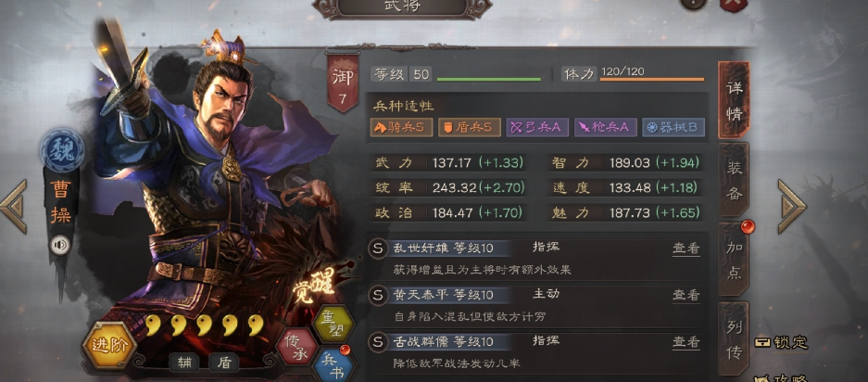Screen dimensions: 868x382
Task: Select the 传承 hexagon icon
Action: tap(296, 347)
